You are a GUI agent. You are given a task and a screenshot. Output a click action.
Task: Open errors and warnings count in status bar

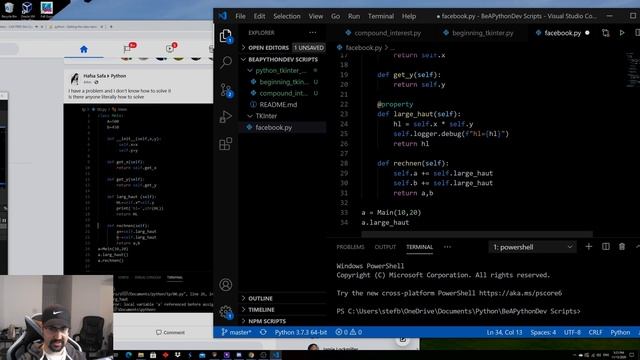(x=349, y=332)
